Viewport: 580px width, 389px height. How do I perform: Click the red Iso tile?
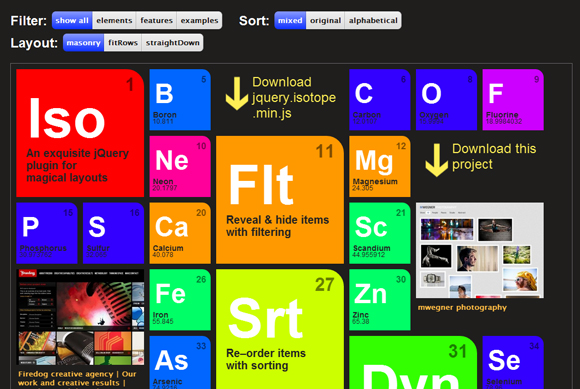(x=80, y=133)
